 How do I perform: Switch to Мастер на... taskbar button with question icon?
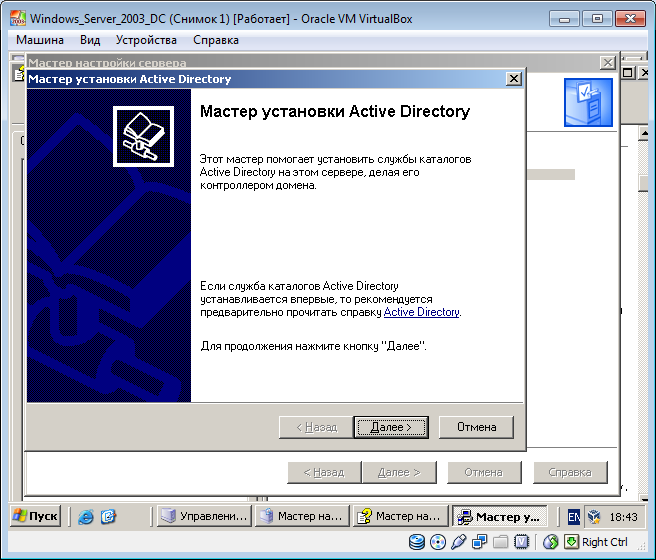coord(400,516)
